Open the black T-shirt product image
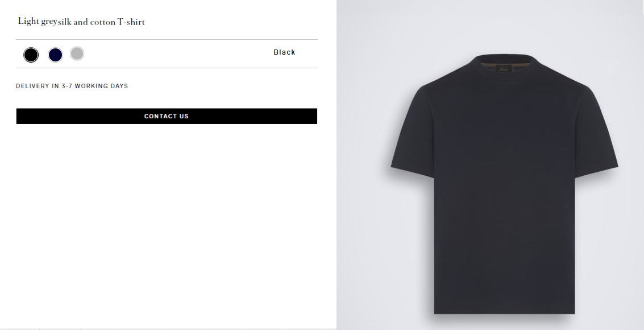Screen dimensions: 644x330 point(504,184)
